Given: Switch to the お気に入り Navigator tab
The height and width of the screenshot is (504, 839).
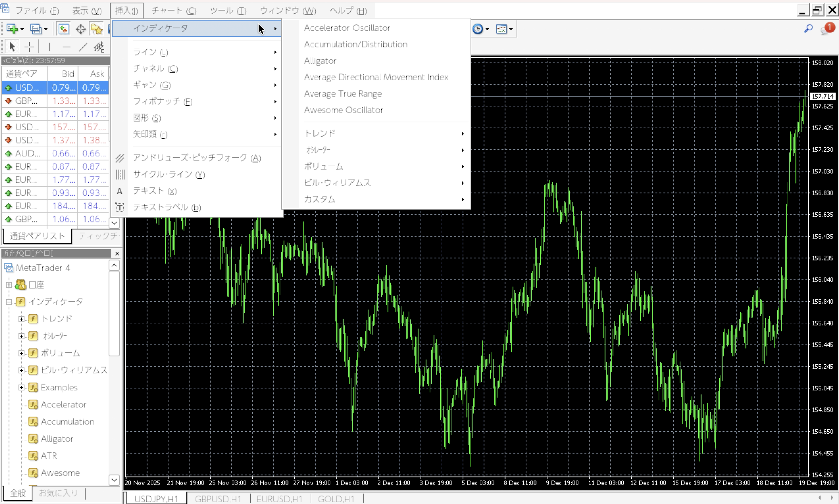Looking at the screenshot, I should (59, 493).
